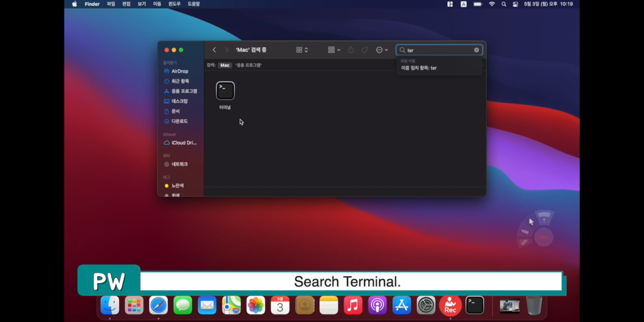The width and height of the screenshot is (644, 322).
Task: Open Launchpad from the Dock
Action: pos(134,305)
